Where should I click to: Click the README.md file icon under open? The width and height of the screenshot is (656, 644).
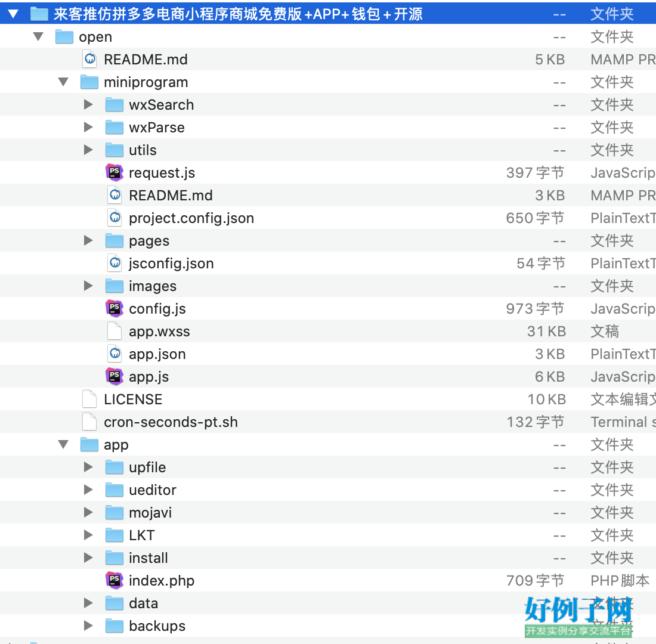90,60
